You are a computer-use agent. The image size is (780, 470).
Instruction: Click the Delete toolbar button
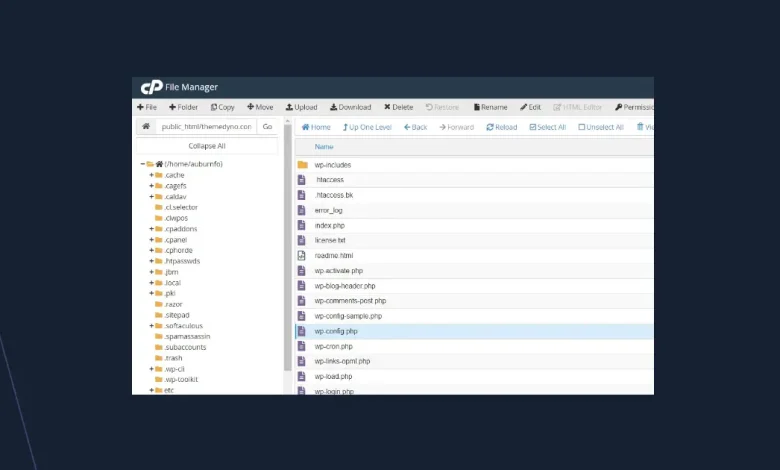[x=398, y=107]
